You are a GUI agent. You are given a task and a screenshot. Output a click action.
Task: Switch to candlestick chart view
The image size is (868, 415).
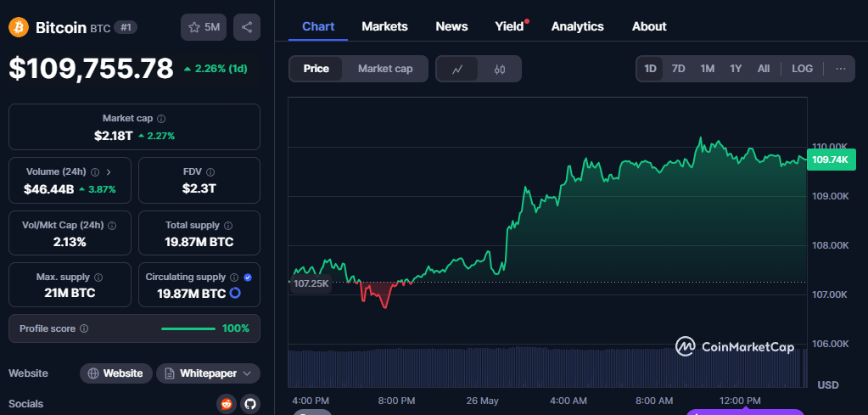499,70
